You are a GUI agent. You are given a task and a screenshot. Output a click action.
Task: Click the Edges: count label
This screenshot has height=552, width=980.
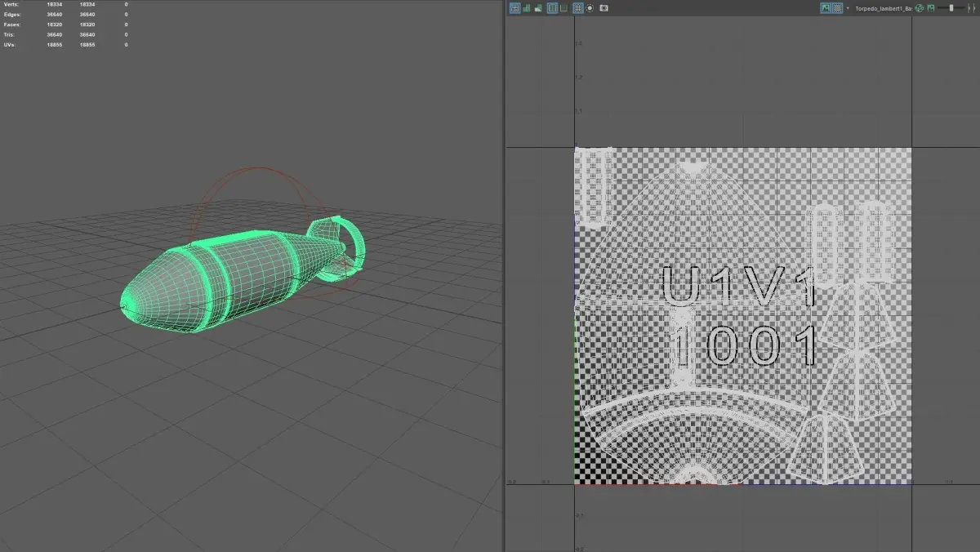(x=11, y=15)
